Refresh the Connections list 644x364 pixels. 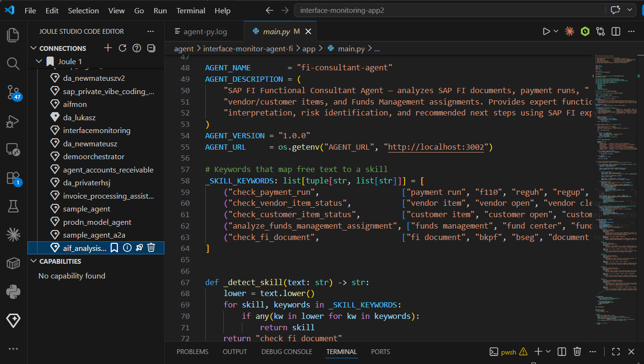click(x=123, y=48)
